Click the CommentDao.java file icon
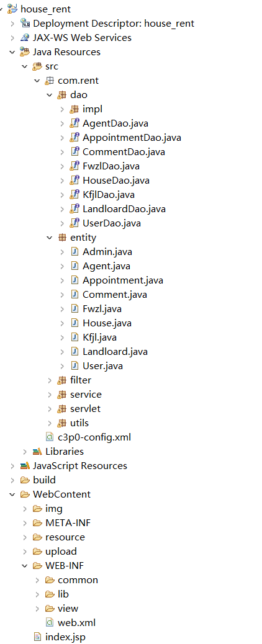Viewport: 262px width, 644px height. (75, 151)
